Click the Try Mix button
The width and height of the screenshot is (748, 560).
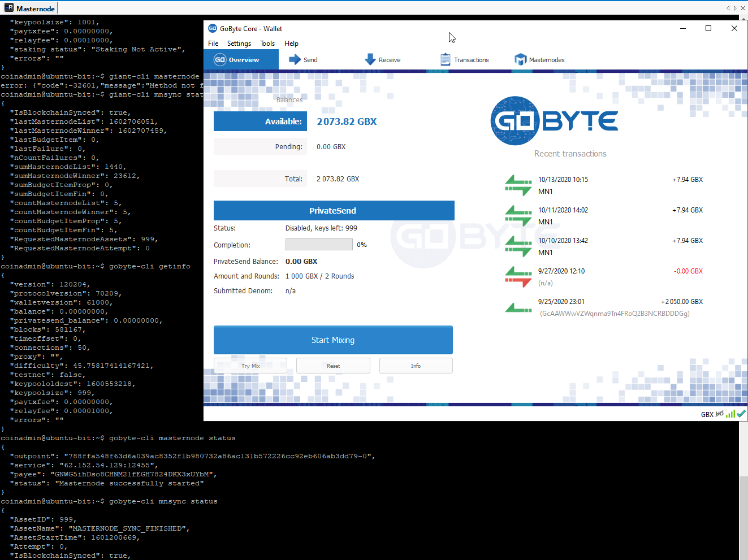pos(250,366)
